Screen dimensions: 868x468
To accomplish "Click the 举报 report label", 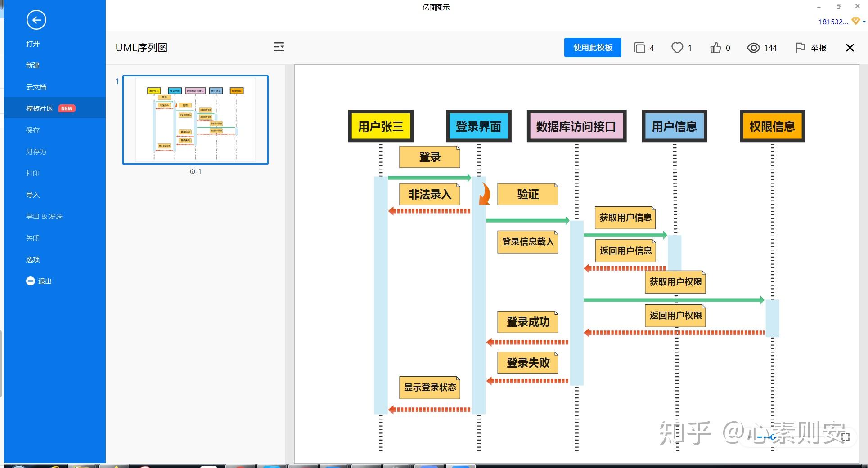I will tap(819, 48).
